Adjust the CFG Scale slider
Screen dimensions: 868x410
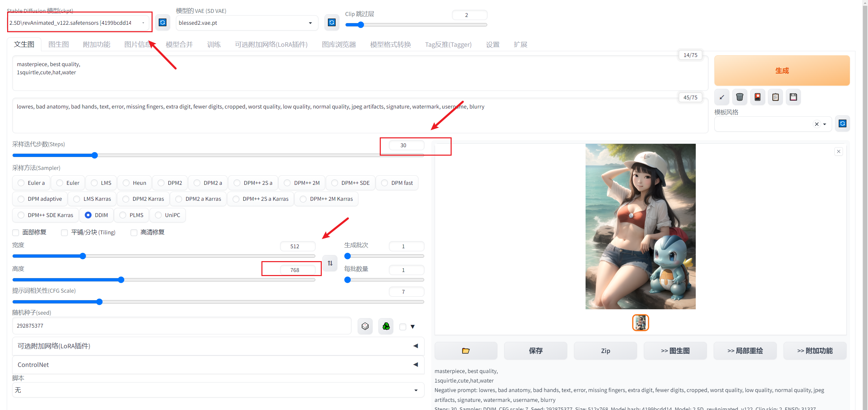[218, 302]
